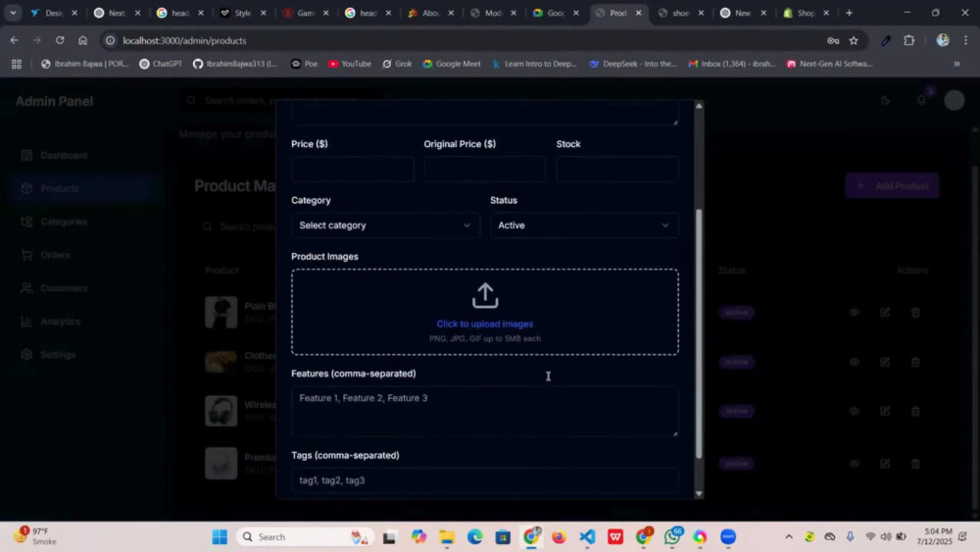Delete the Clothes product row trash icon
Screen dimensions: 980x552
(x=915, y=362)
